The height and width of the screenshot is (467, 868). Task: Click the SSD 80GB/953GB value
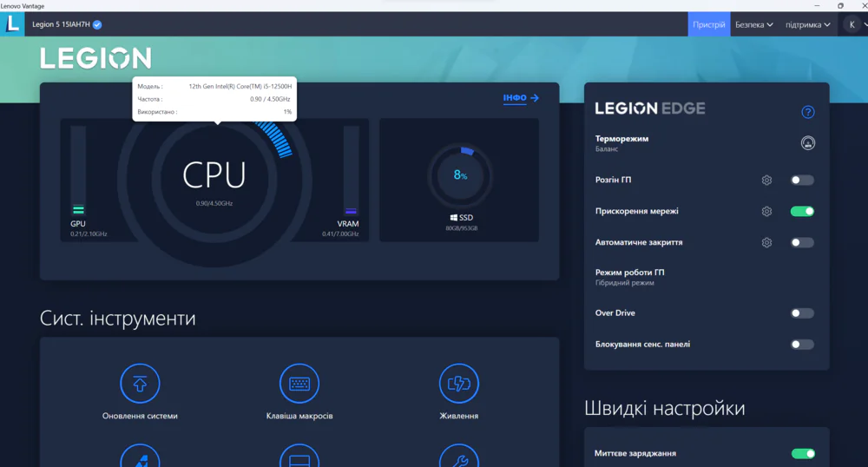(x=462, y=228)
